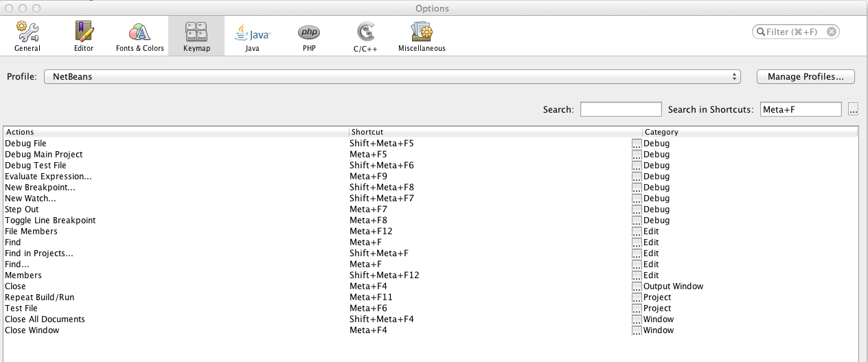Open shortcut picker next to Search in Shortcuts
The width and height of the screenshot is (868, 362).
point(853,109)
